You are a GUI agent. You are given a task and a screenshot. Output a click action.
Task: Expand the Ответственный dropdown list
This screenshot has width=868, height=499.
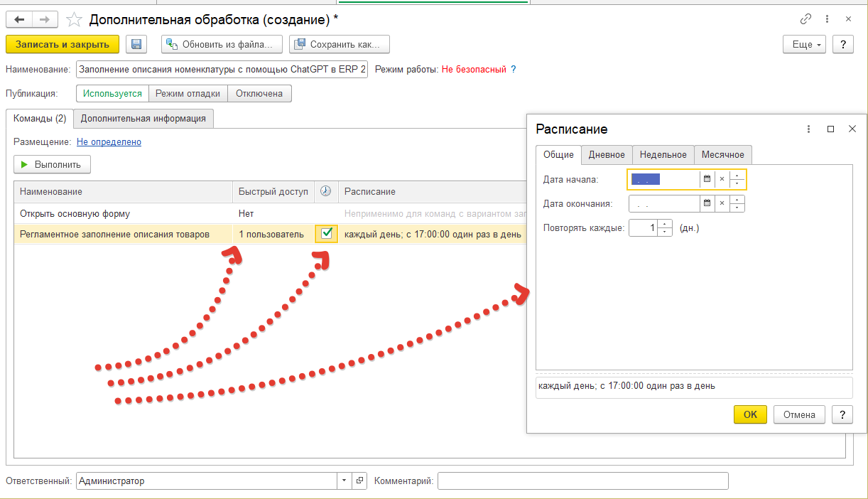point(345,481)
